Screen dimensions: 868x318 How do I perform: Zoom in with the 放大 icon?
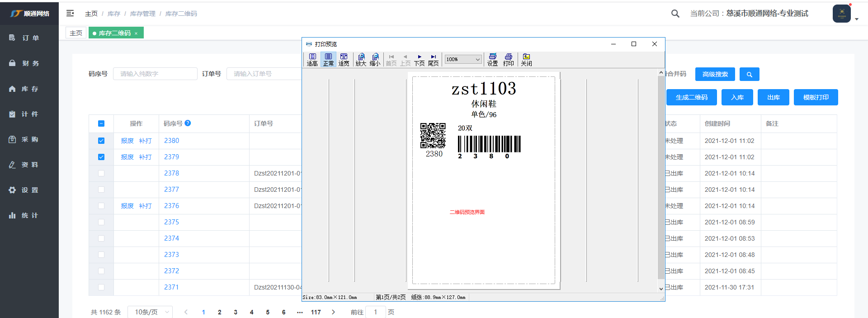[361, 59]
